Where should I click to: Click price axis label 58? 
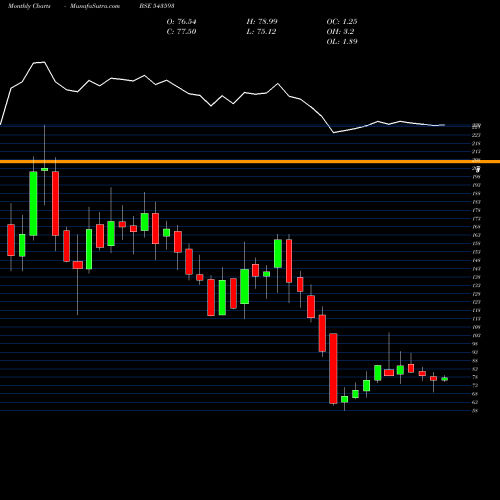point(475,411)
